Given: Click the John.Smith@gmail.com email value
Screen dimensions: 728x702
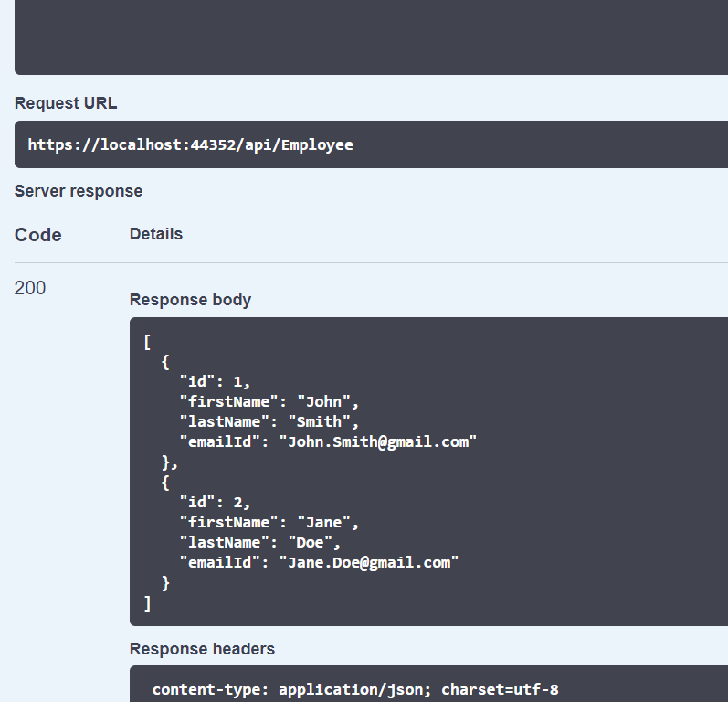Looking at the screenshot, I should click(378, 441).
